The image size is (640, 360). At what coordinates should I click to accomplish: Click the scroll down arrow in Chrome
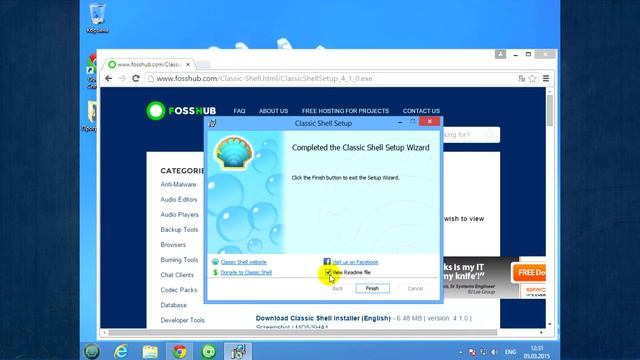550,324
